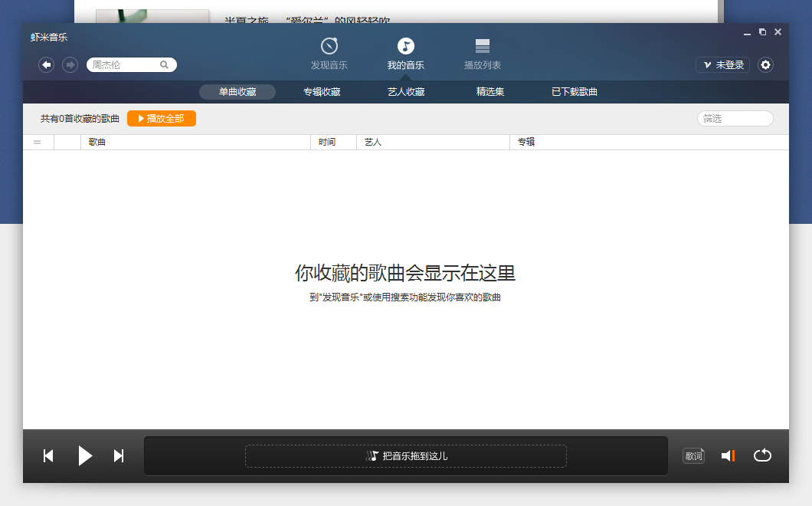Screen dimensions: 812x506
Task: Skip to the next track
Action: pyautogui.click(x=119, y=455)
